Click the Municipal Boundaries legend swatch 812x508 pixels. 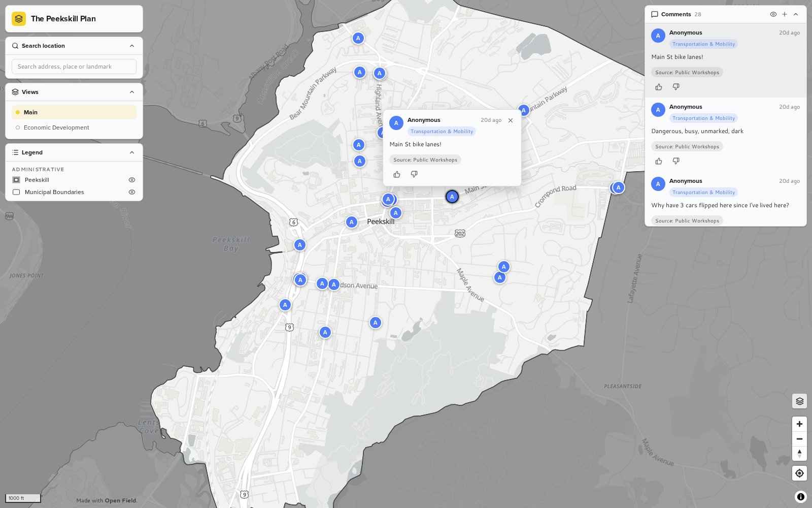coord(16,192)
